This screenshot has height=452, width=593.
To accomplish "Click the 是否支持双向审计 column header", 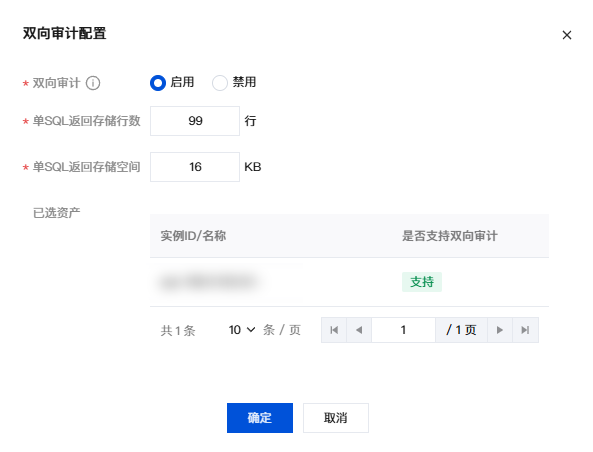I will click(450, 236).
